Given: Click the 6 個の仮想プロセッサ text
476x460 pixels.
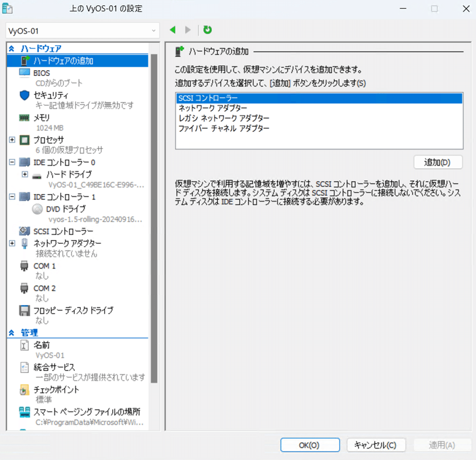Looking at the screenshot, I should (x=69, y=150).
